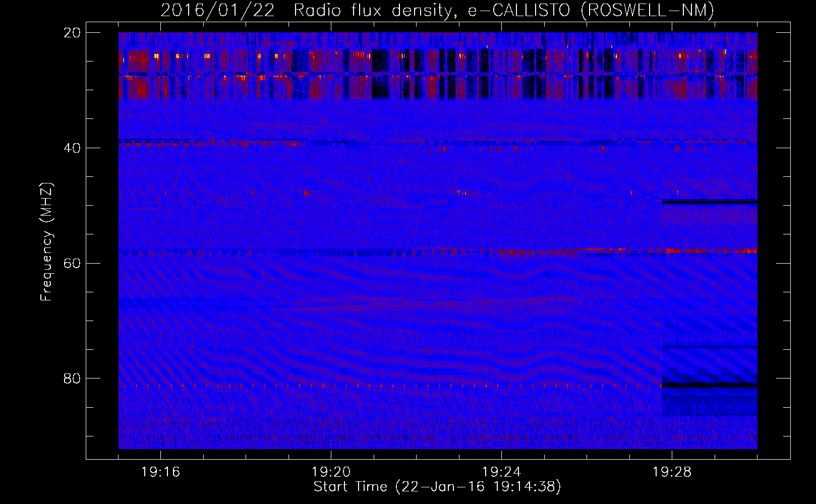This screenshot has height=504, width=816.
Task: Click the frequency tick label 80
Action: click(x=72, y=379)
